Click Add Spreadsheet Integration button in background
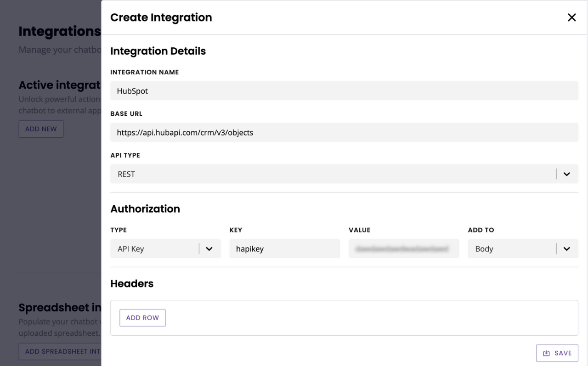588x366 pixels. tap(60, 351)
